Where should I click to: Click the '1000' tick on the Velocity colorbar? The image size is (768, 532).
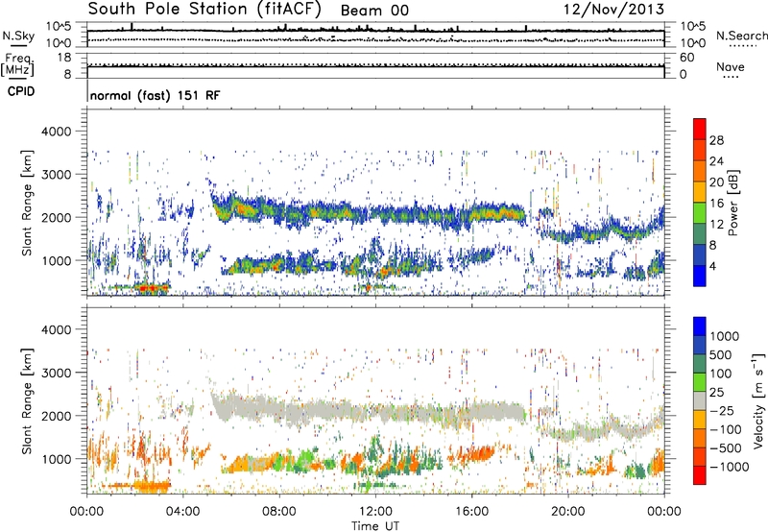point(725,336)
